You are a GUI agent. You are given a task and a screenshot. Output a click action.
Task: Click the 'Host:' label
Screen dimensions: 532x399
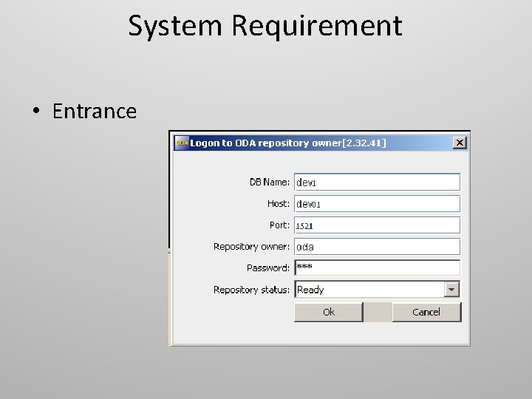click(x=279, y=204)
